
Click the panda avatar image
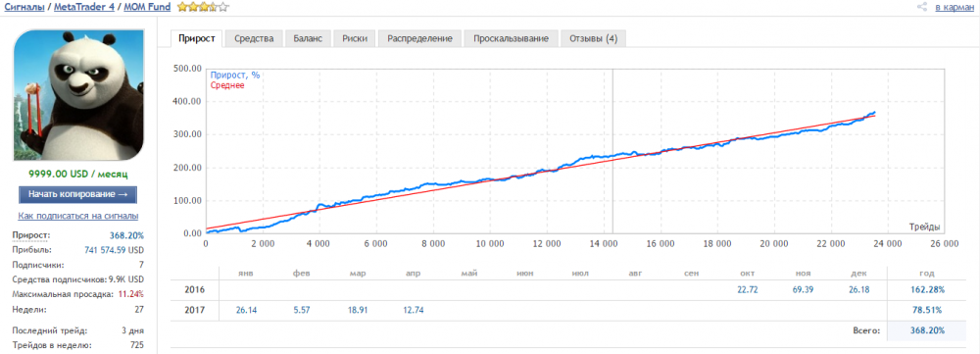(78, 96)
